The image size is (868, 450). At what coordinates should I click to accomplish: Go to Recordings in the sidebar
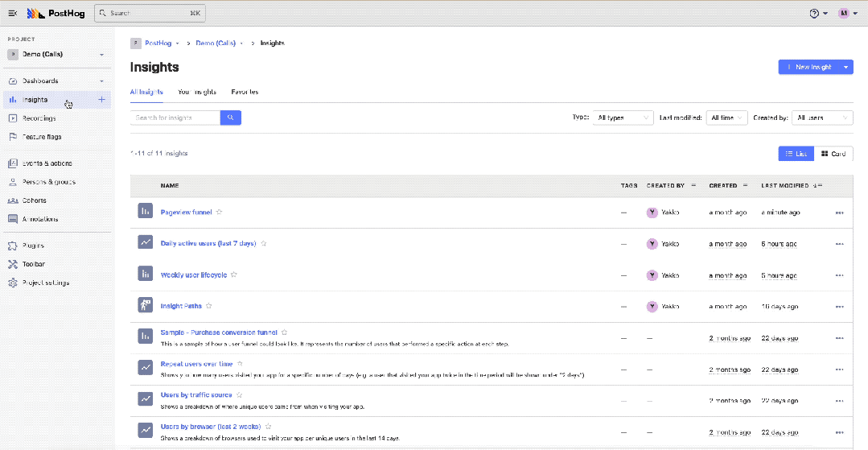coord(39,118)
